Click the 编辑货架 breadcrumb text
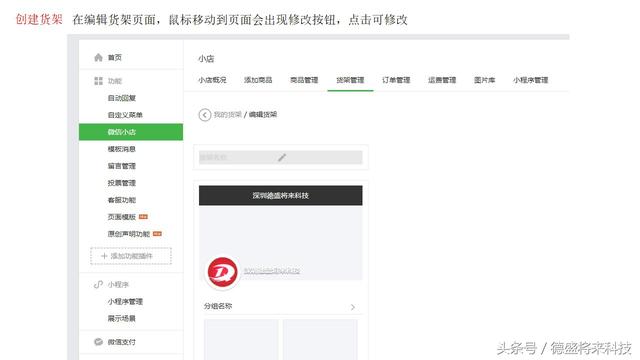640x360 pixels. (x=263, y=115)
